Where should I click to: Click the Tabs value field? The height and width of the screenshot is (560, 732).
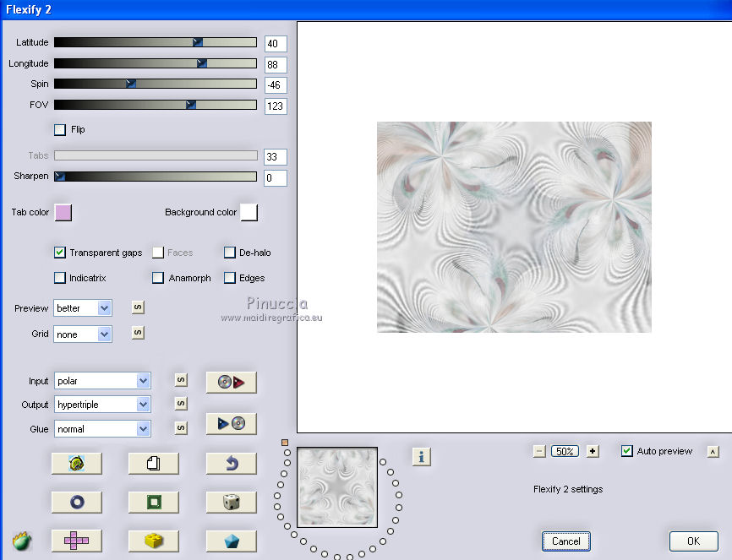point(276,157)
